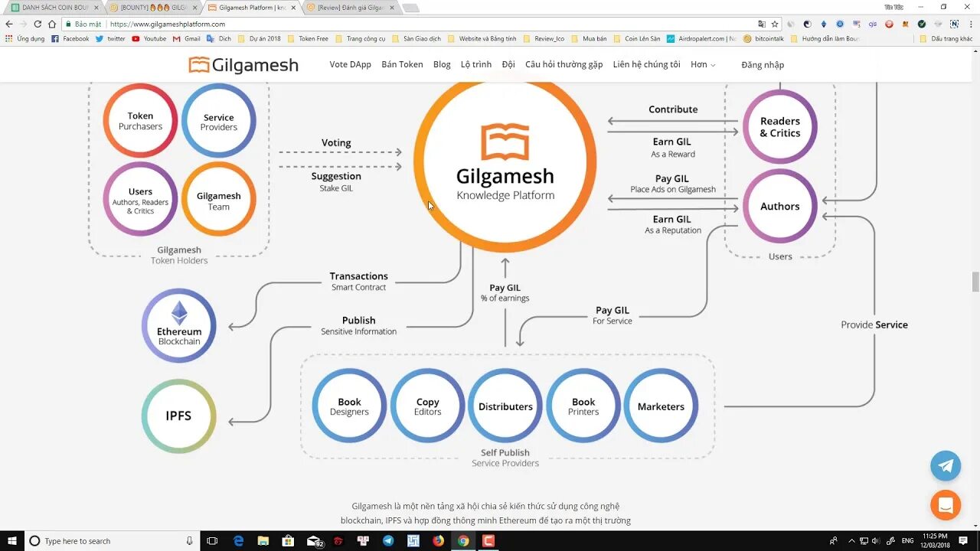The height and width of the screenshot is (551, 980).
Task: Open the Đội team link
Action: (508, 65)
